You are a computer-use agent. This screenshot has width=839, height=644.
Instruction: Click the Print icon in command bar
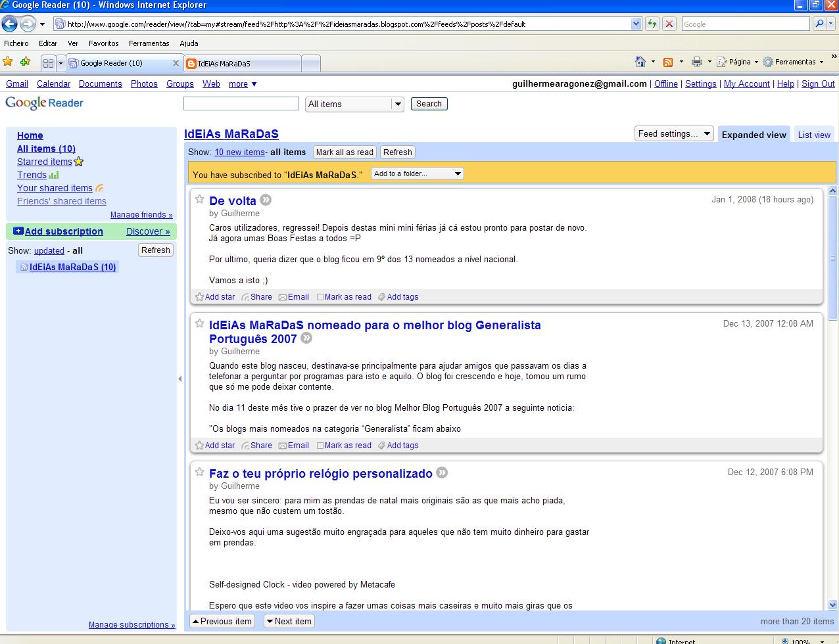click(697, 62)
